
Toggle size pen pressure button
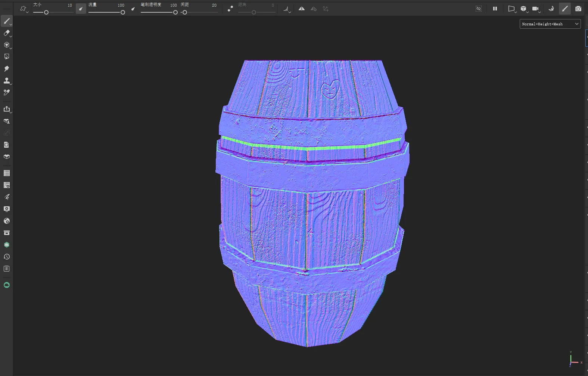click(x=81, y=9)
